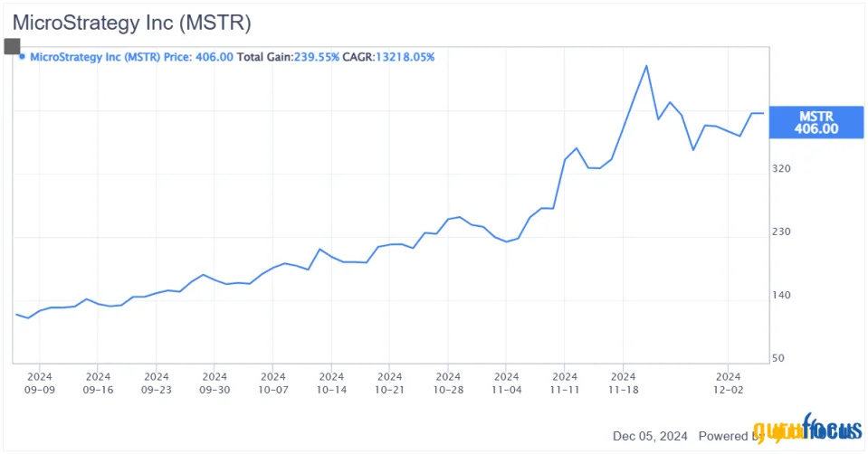Click the x-axis date 2024 10-28
The image size is (868, 454).
point(448,383)
